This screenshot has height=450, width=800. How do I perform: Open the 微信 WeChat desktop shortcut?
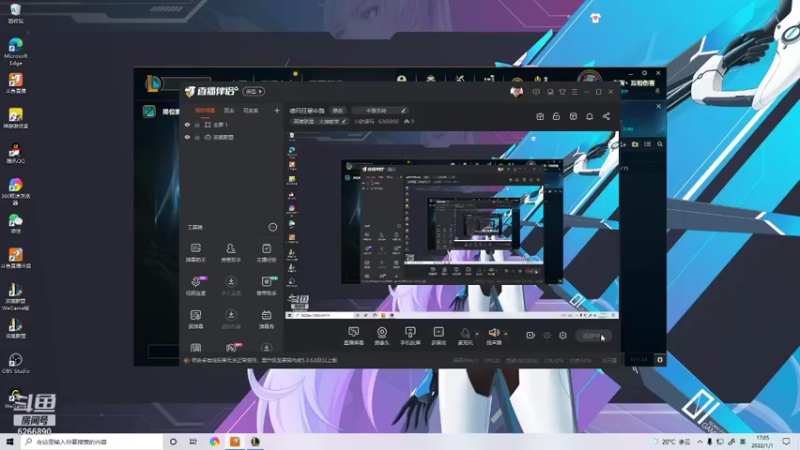coord(15,223)
